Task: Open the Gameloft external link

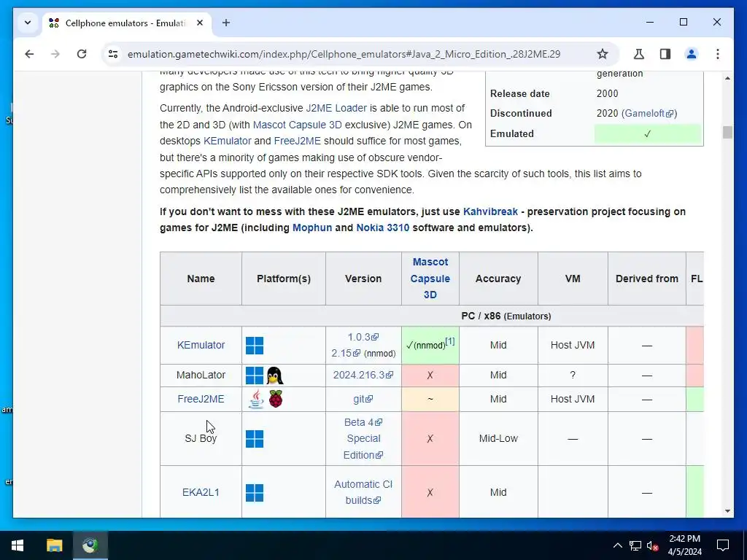Action: (649, 113)
